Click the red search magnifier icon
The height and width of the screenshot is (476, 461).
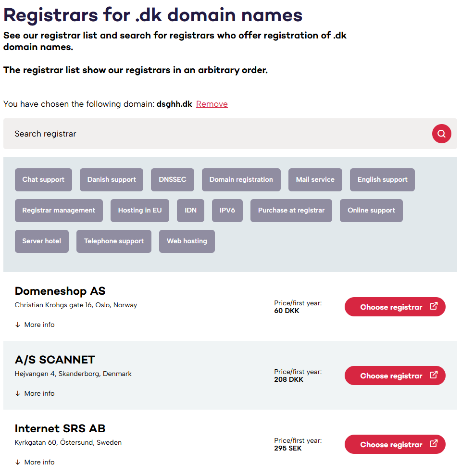(441, 134)
